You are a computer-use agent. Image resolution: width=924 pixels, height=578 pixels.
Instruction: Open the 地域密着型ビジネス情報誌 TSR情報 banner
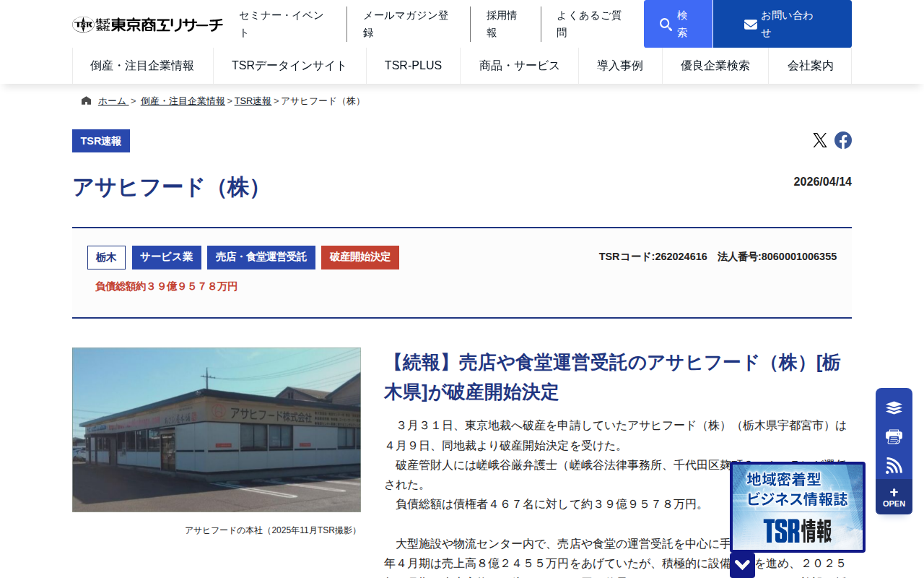point(798,507)
